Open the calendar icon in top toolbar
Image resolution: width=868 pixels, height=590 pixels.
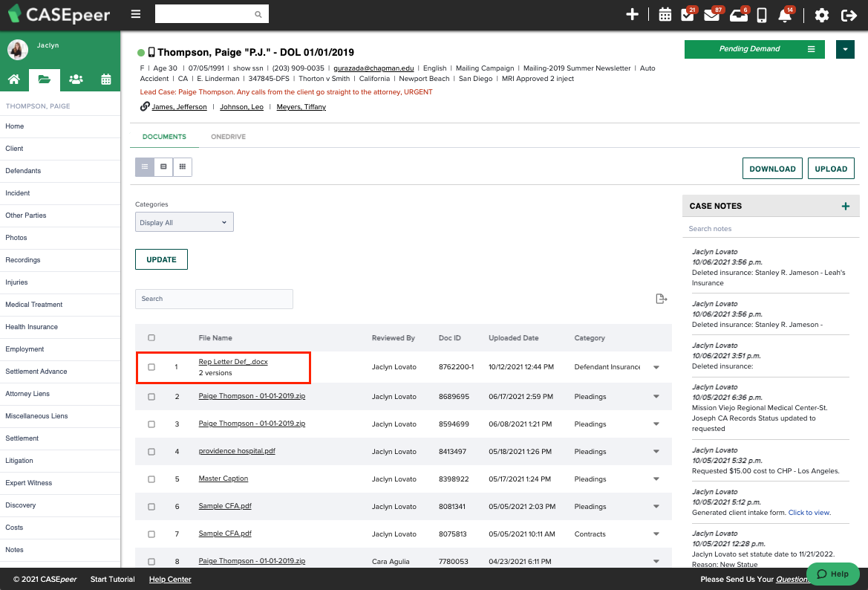pos(665,15)
